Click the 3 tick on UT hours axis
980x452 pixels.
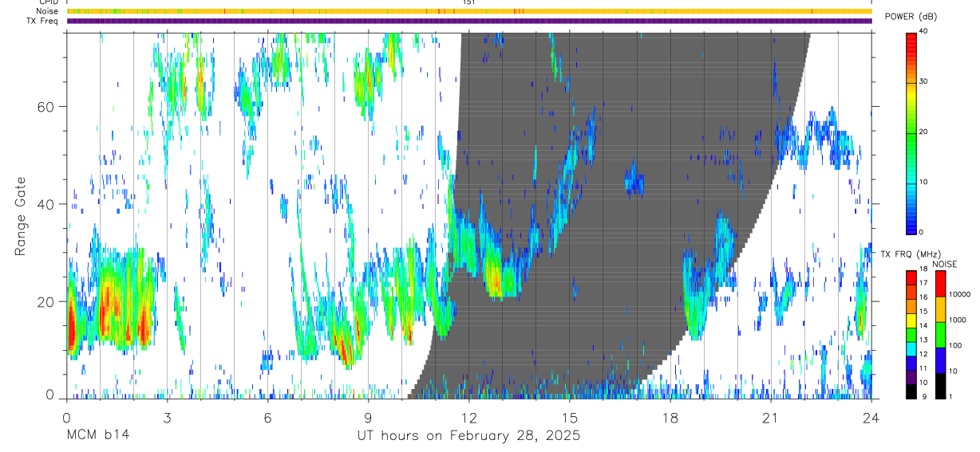(167, 417)
